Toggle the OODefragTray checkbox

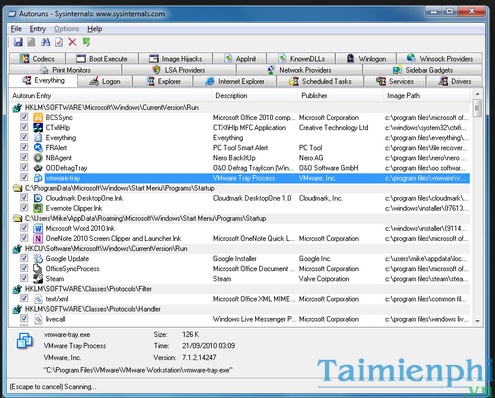24,167
